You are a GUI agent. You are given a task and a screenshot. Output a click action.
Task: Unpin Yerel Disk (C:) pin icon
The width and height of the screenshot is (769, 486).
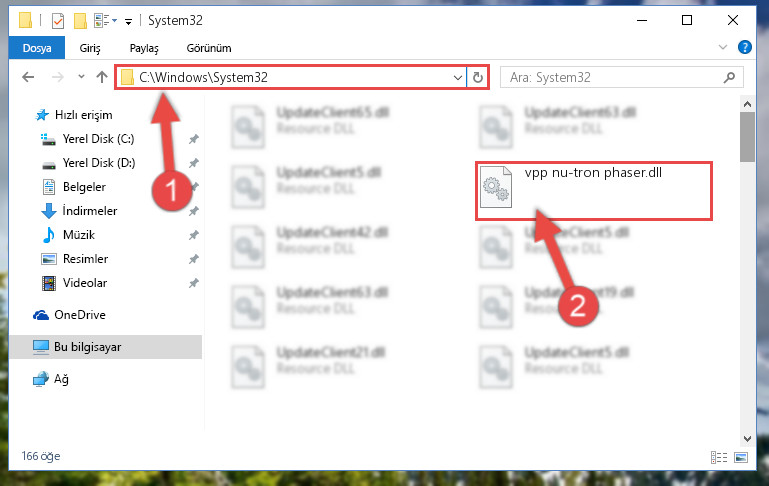[x=194, y=139]
